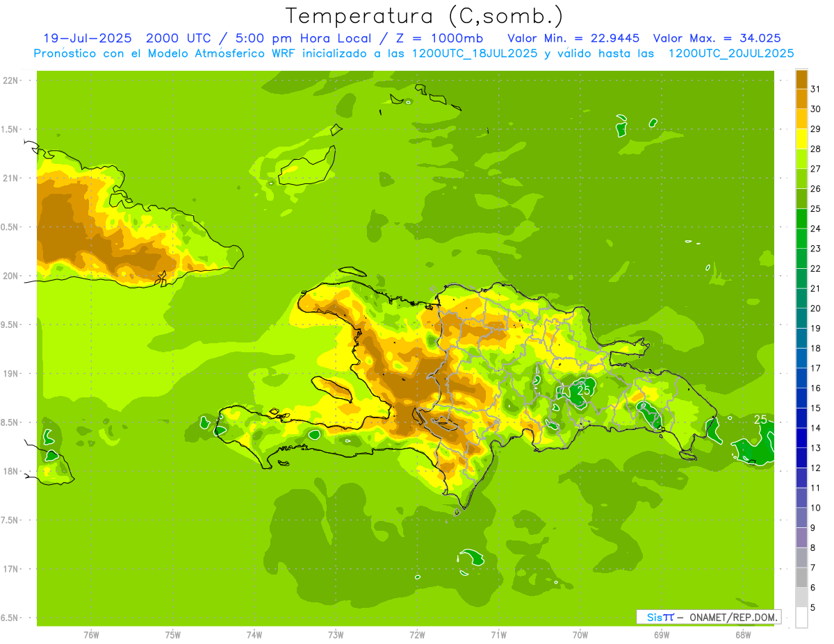Click the title "Temperatura (C,somb.)"
834x644 pixels.
[x=425, y=16]
